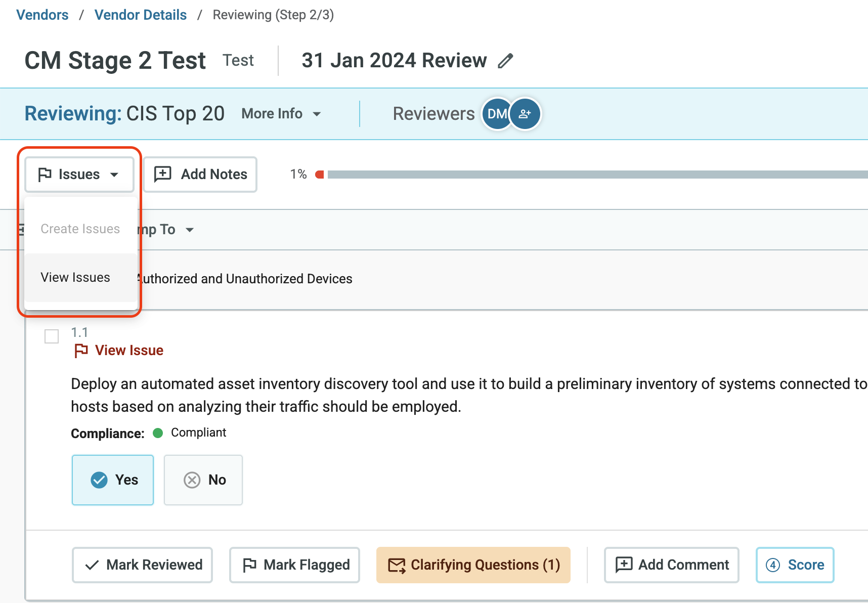Select View Issues from the menu
This screenshot has height=603, width=868.
coord(81,277)
